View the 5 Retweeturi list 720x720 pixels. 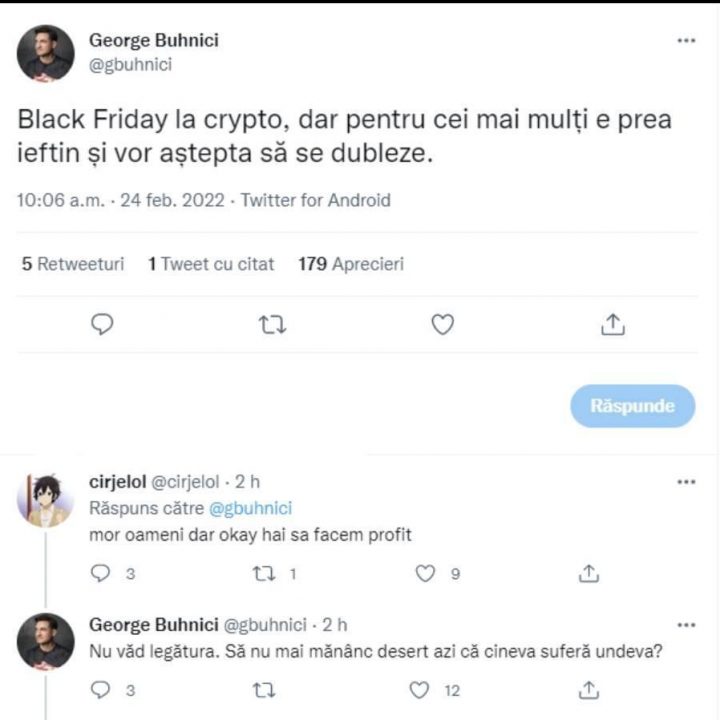point(73,264)
